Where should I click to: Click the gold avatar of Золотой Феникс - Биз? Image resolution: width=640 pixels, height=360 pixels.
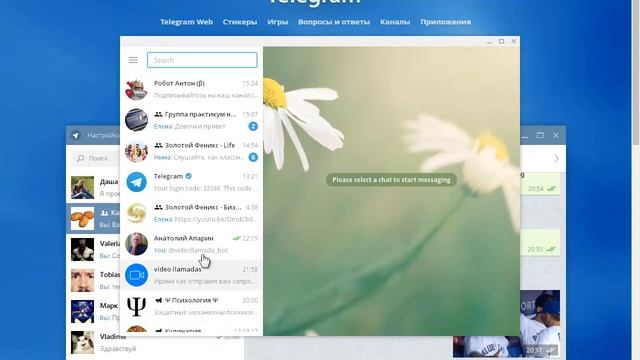click(x=136, y=213)
